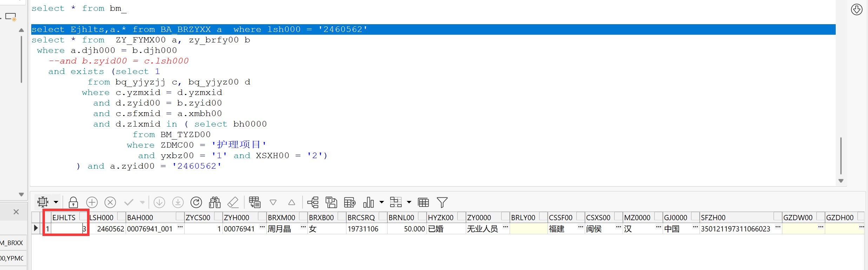Click the binoculars find icon
Viewport: 868px width, 270px height.
(x=215, y=202)
